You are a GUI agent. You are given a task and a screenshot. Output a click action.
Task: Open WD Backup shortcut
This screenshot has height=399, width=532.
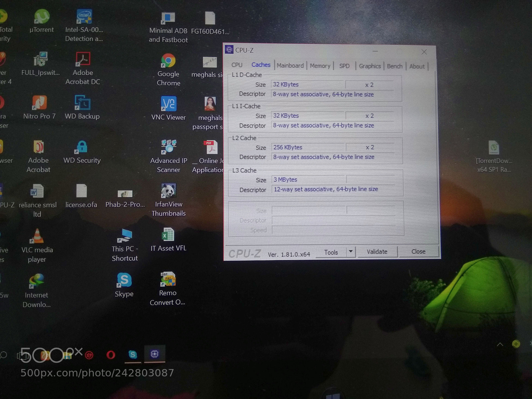coord(82,107)
